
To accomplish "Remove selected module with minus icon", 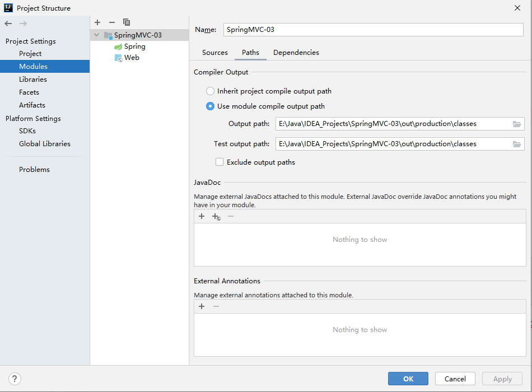I will [x=112, y=22].
